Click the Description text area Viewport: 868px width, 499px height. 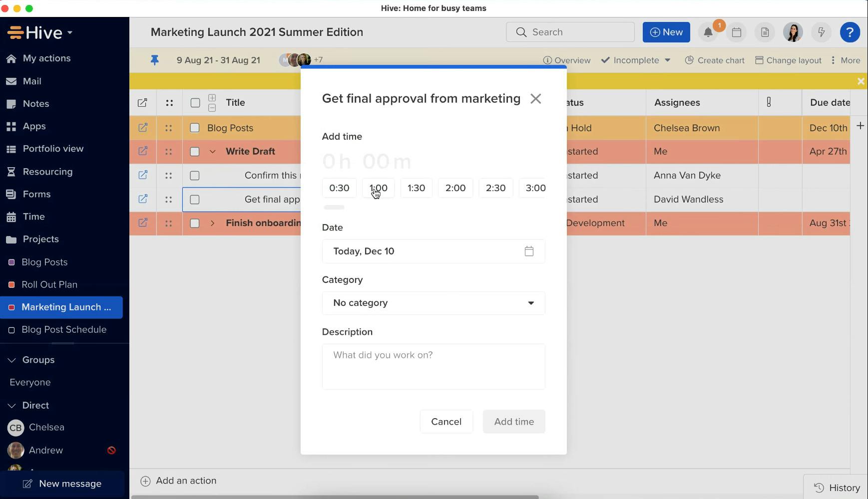[433, 366]
